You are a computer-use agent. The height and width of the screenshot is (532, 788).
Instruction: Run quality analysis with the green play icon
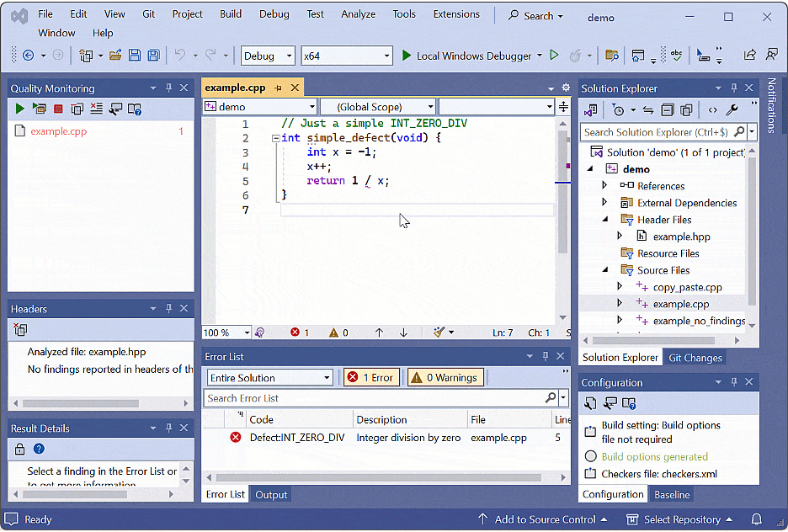coord(19,109)
